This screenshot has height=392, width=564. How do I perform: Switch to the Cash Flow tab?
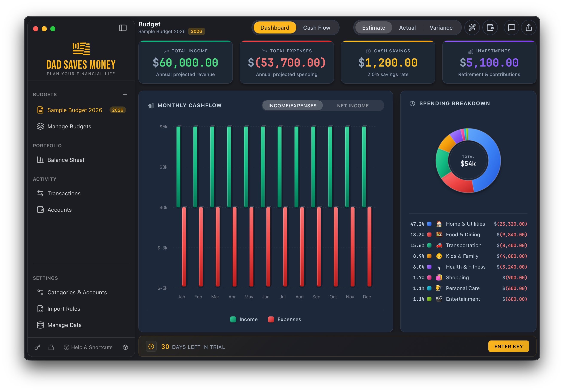point(316,28)
